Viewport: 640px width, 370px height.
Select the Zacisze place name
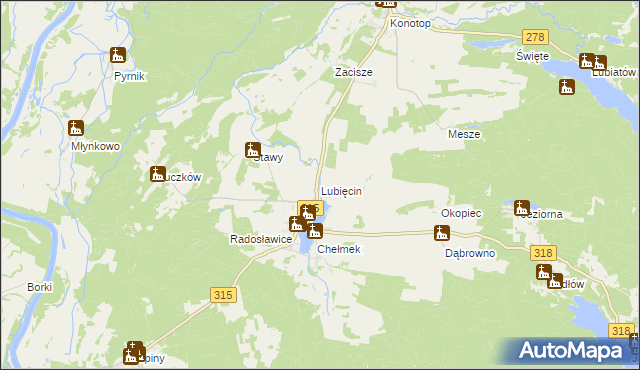[354, 72]
